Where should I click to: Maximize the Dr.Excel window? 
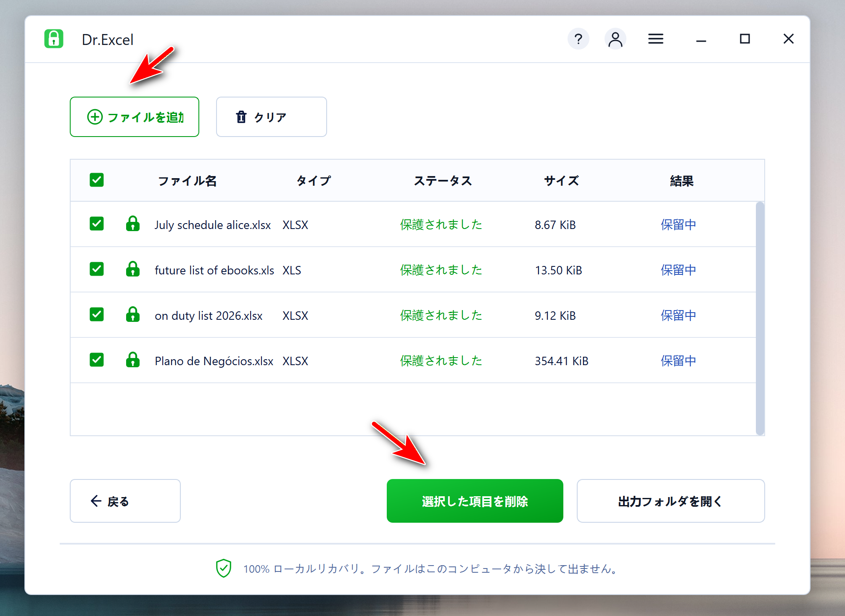coord(745,39)
